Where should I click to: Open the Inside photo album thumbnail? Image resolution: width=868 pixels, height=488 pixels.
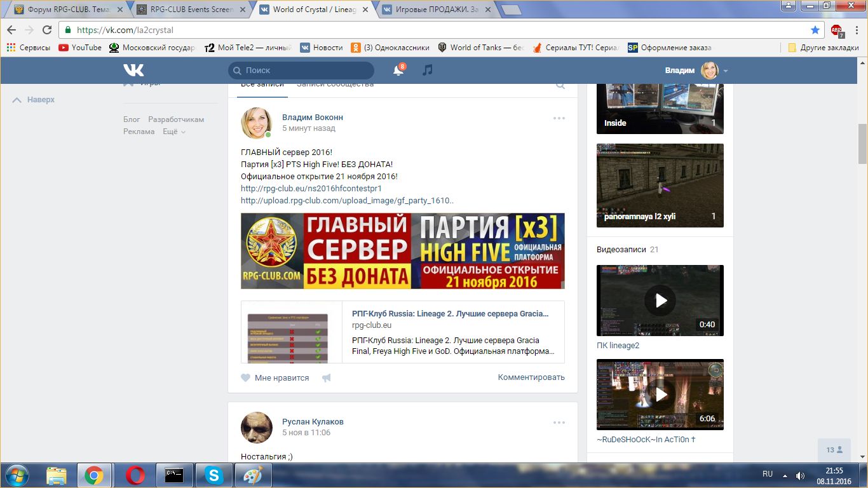(x=660, y=108)
